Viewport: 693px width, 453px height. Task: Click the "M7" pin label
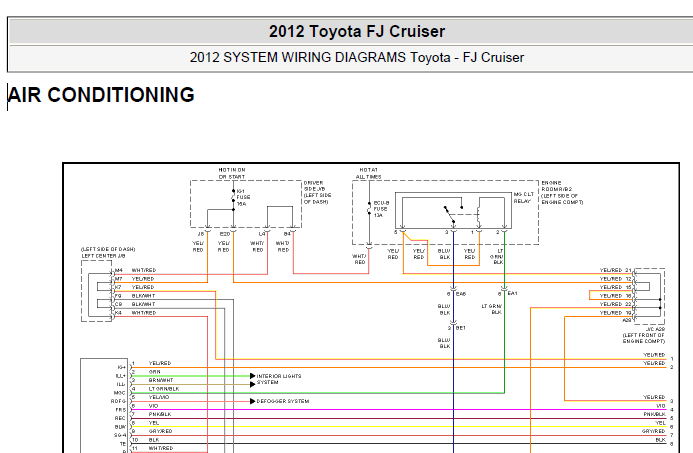coord(118,279)
